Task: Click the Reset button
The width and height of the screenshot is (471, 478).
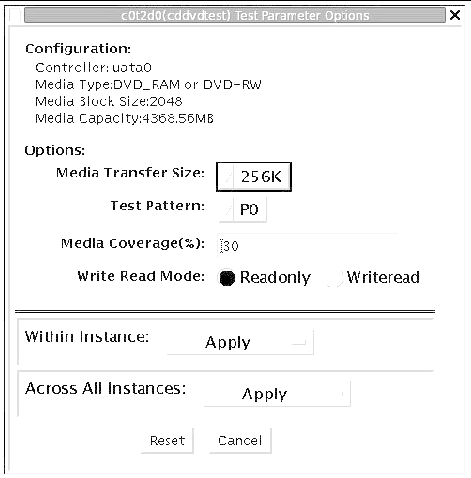Action: (167, 441)
